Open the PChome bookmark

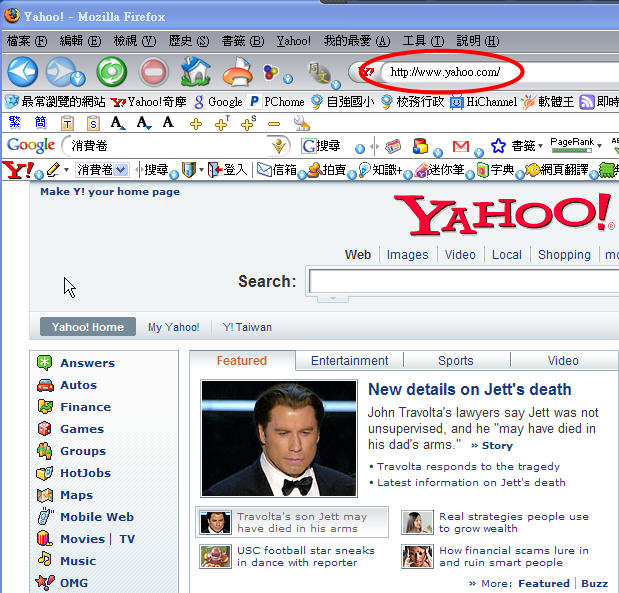click(277, 102)
